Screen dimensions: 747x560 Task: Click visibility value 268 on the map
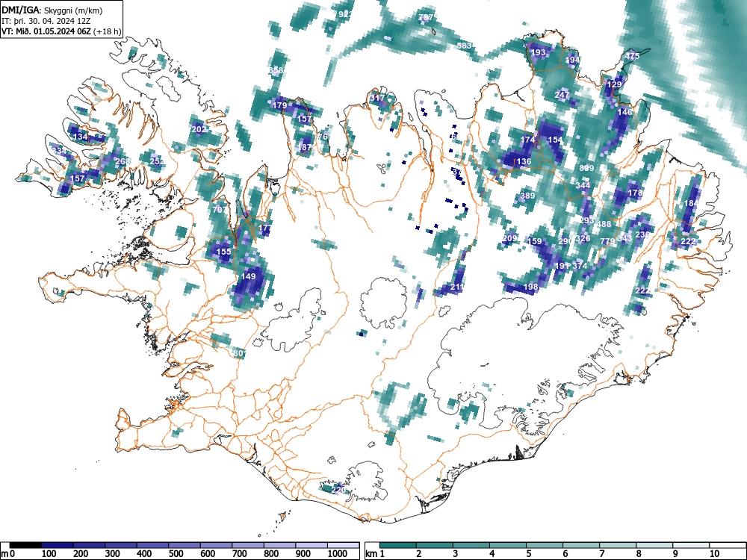click(x=123, y=161)
